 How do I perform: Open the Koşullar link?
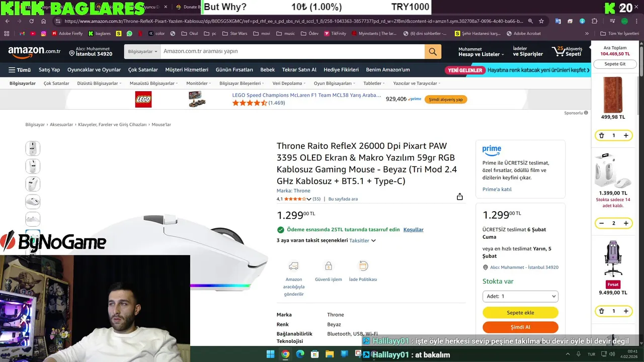414,230
